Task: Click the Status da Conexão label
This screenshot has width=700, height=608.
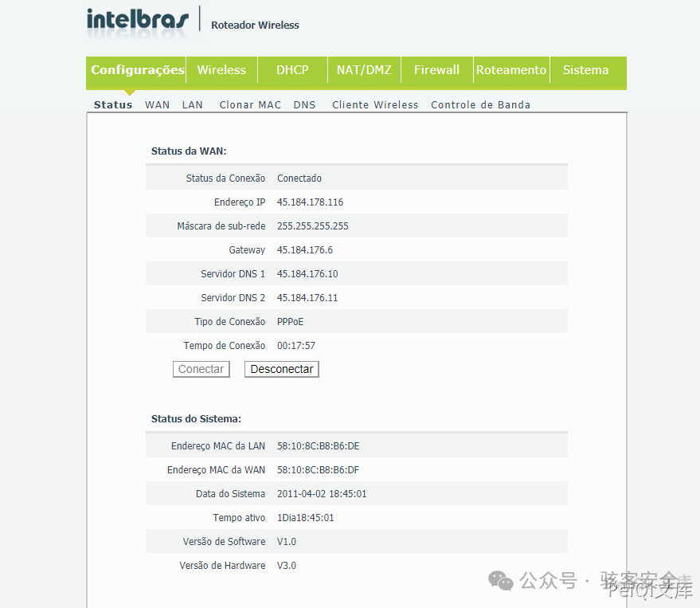Action: (x=225, y=178)
